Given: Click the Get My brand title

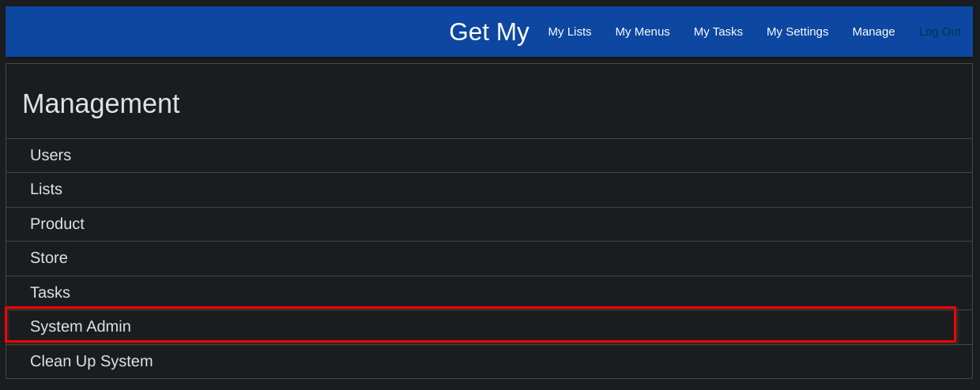Looking at the screenshot, I should (488, 32).
